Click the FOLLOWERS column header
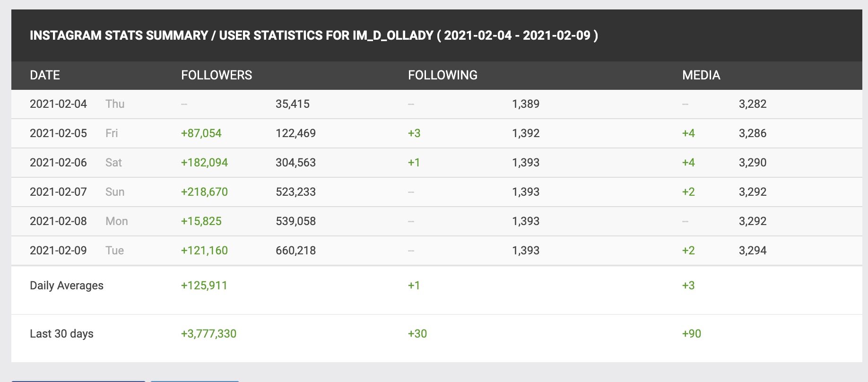The image size is (868, 382). 217,75
